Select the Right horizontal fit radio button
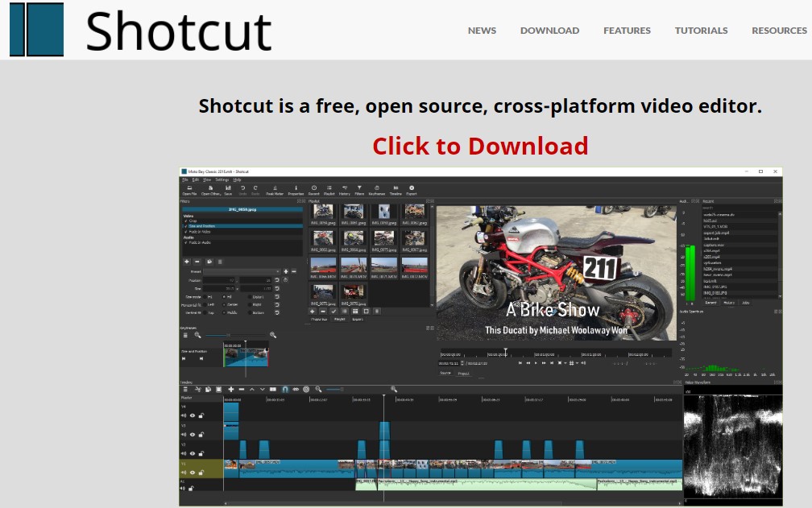 [250, 304]
